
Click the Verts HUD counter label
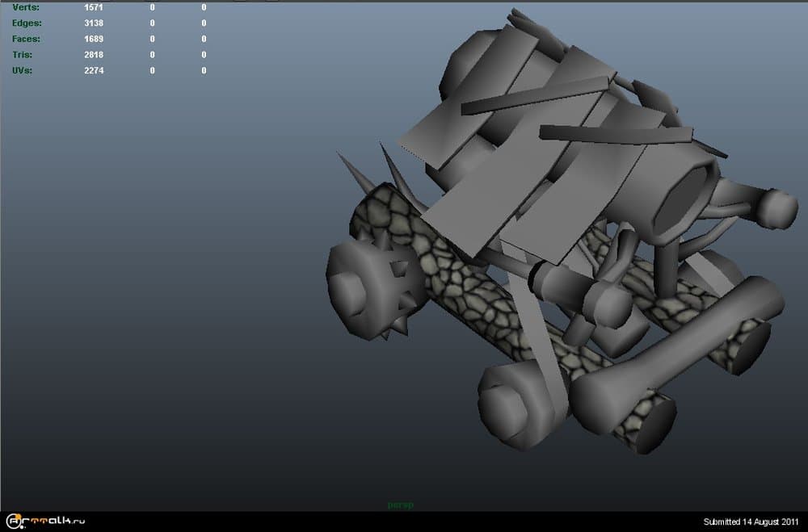click(26, 7)
